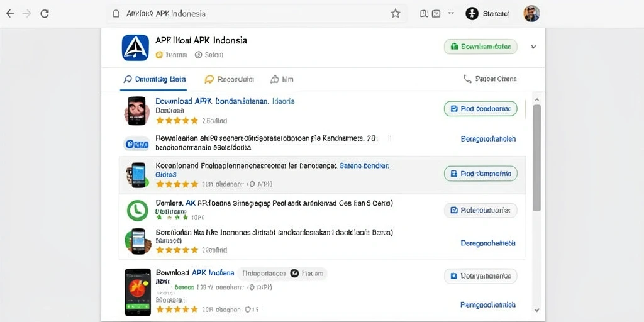Click the yellow coin icon under app title
This screenshot has width=644, height=322.
click(x=159, y=55)
